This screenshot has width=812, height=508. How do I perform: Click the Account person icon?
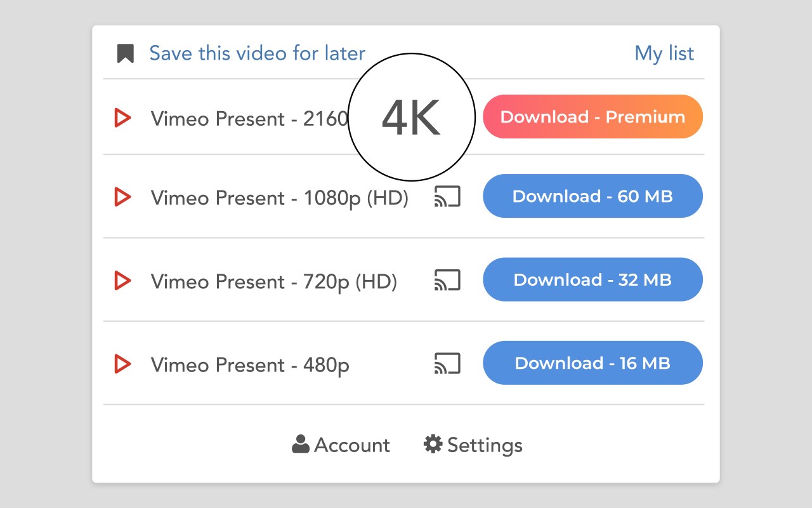[301, 444]
